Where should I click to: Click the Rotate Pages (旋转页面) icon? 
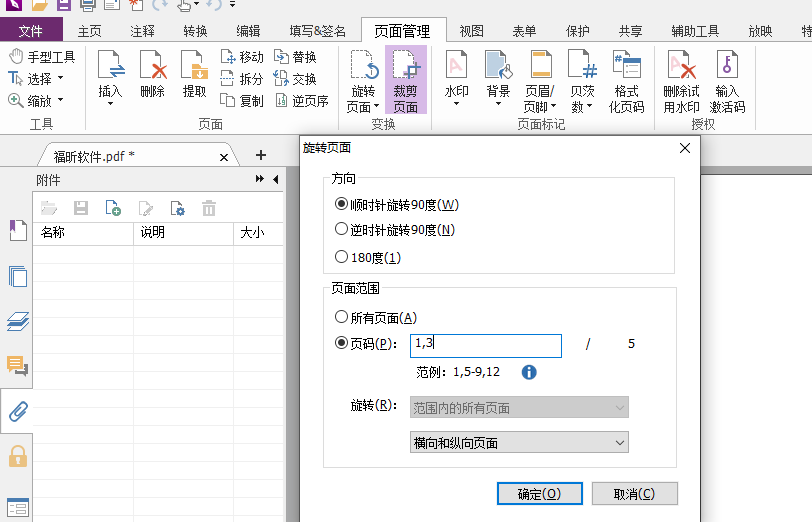pyautogui.click(x=364, y=66)
